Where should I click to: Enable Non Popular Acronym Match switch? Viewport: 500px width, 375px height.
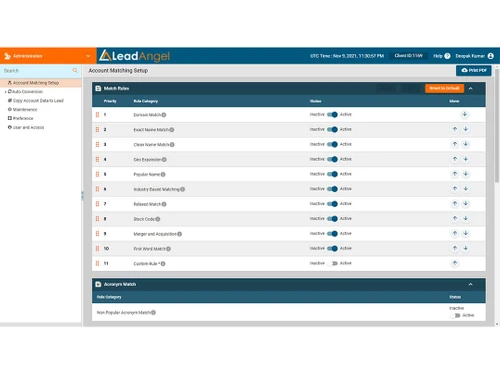click(x=455, y=315)
